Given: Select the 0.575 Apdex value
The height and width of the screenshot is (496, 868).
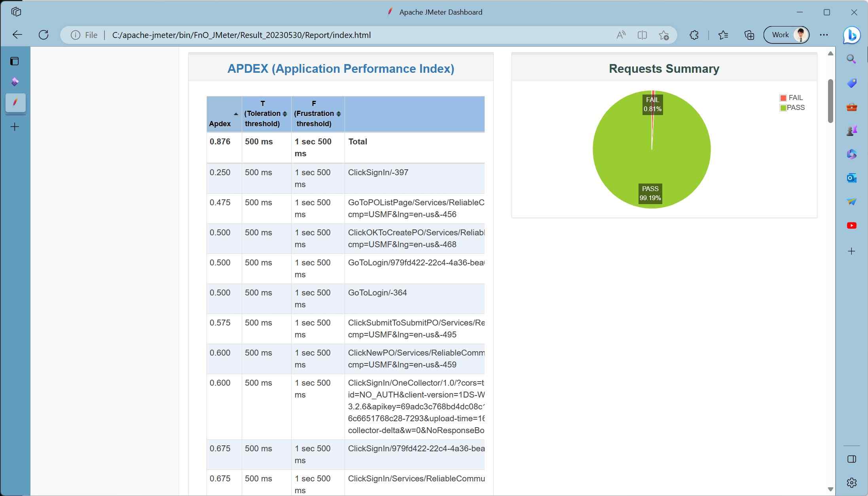Looking at the screenshot, I should (220, 323).
